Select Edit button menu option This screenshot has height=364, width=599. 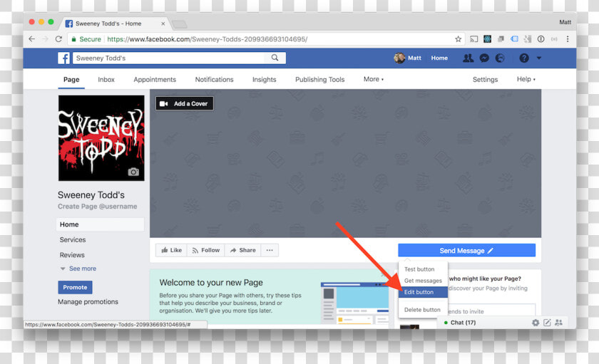point(423,292)
